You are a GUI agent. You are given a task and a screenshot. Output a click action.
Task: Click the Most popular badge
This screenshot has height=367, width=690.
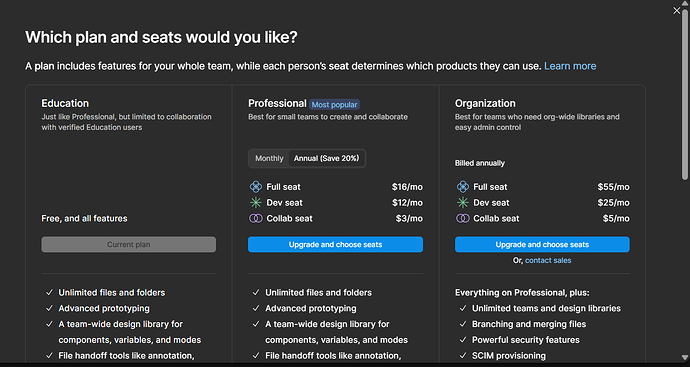[x=334, y=105]
